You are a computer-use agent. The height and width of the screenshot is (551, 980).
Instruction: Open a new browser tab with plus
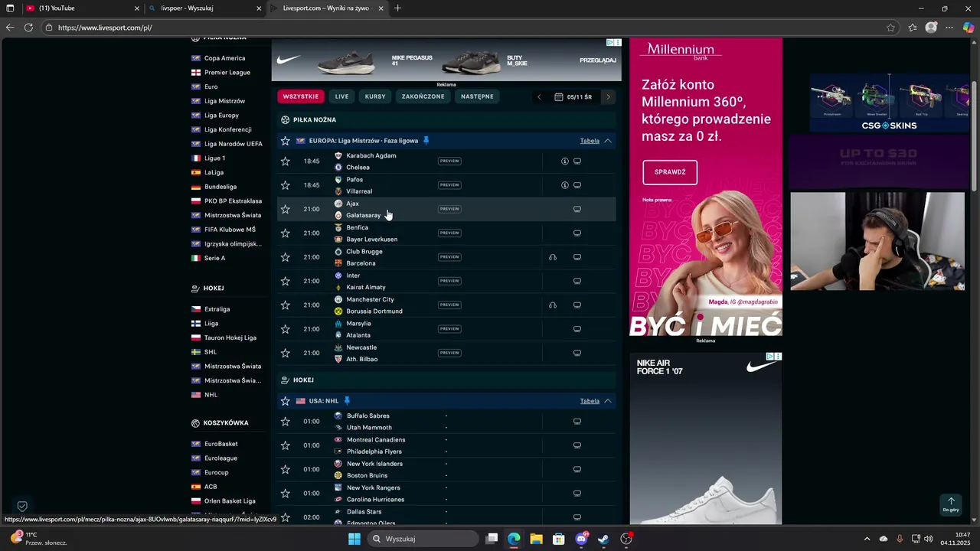(x=397, y=8)
